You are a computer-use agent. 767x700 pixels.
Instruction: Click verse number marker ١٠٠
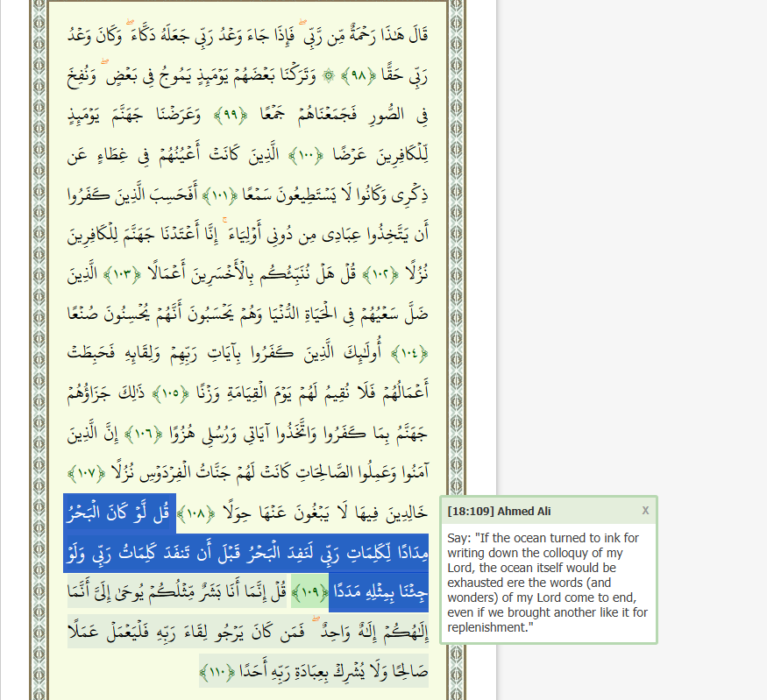pyautogui.click(x=334, y=155)
